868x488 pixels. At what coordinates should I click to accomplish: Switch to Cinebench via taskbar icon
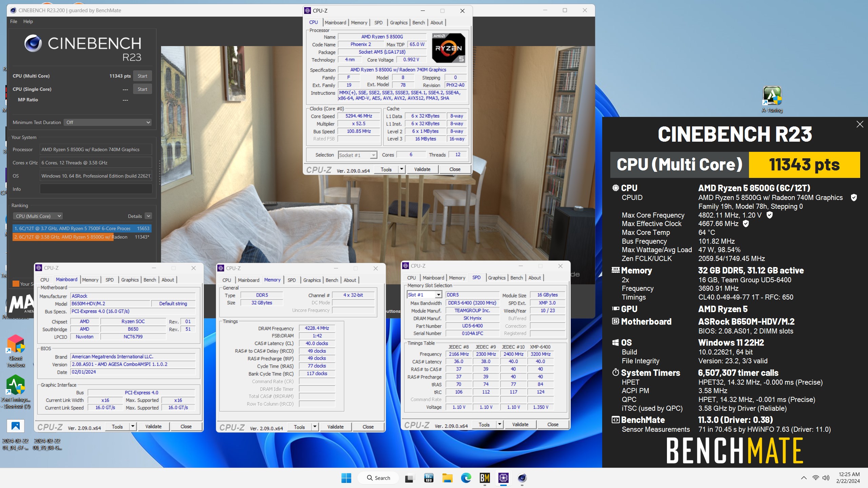[522, 478]
